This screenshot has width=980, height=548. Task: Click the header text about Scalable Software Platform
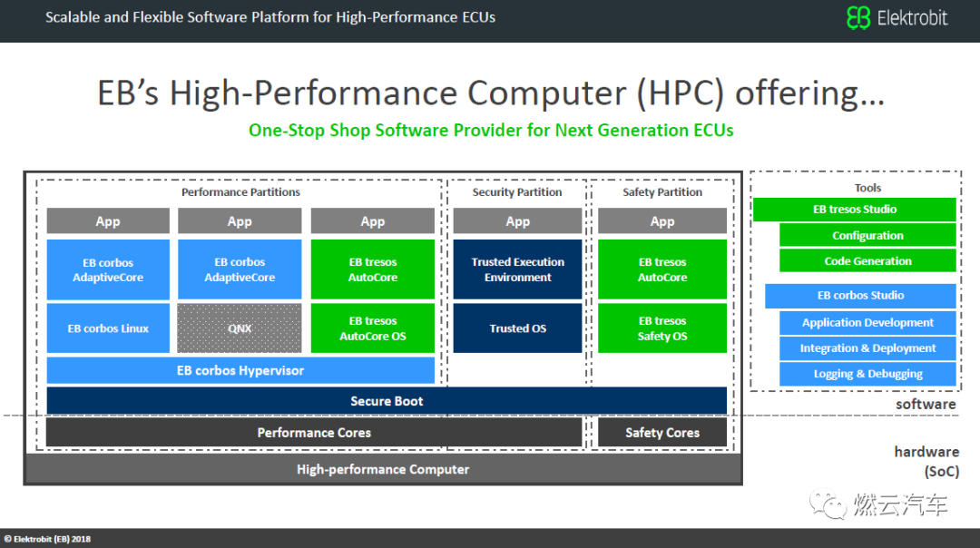(x=270, y=17)
